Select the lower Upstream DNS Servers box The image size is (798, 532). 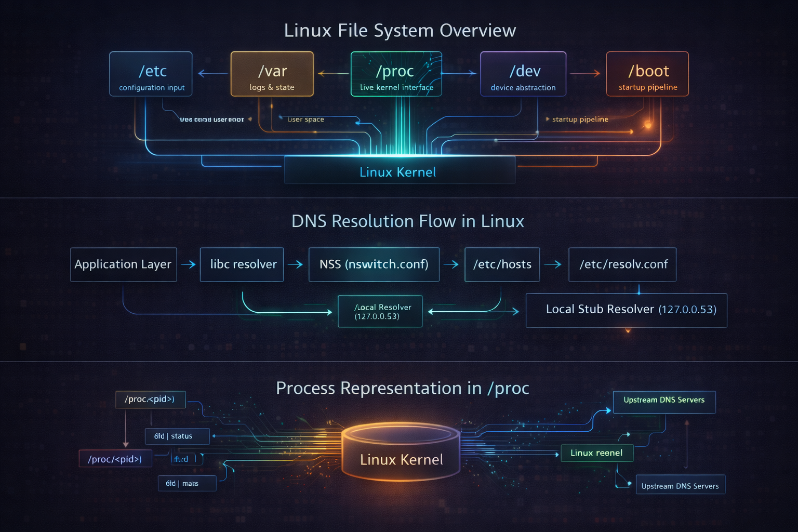681,485
